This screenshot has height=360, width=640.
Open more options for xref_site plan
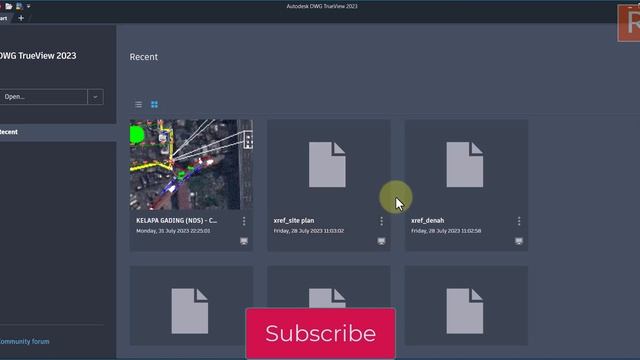tap(381, 221)
